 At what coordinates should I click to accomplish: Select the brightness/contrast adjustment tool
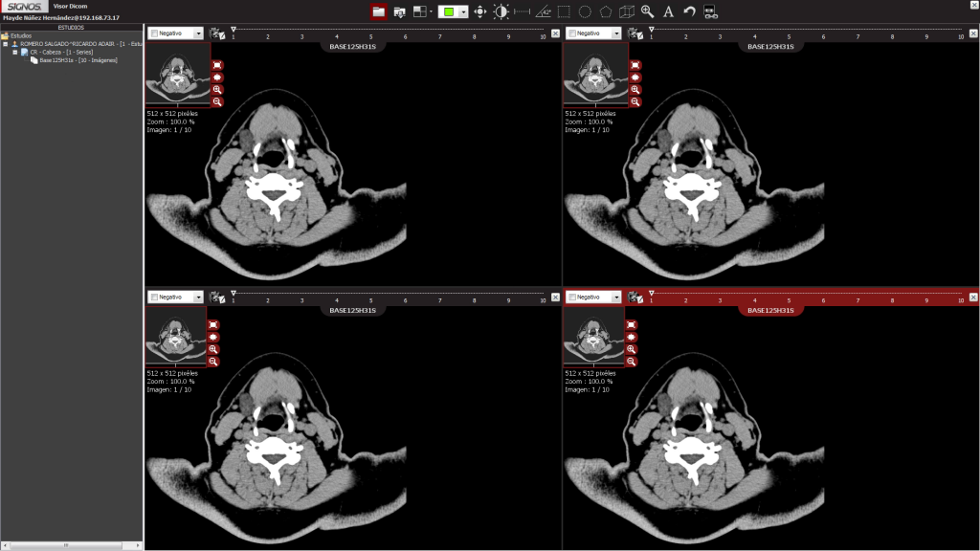tap(501, 11)
